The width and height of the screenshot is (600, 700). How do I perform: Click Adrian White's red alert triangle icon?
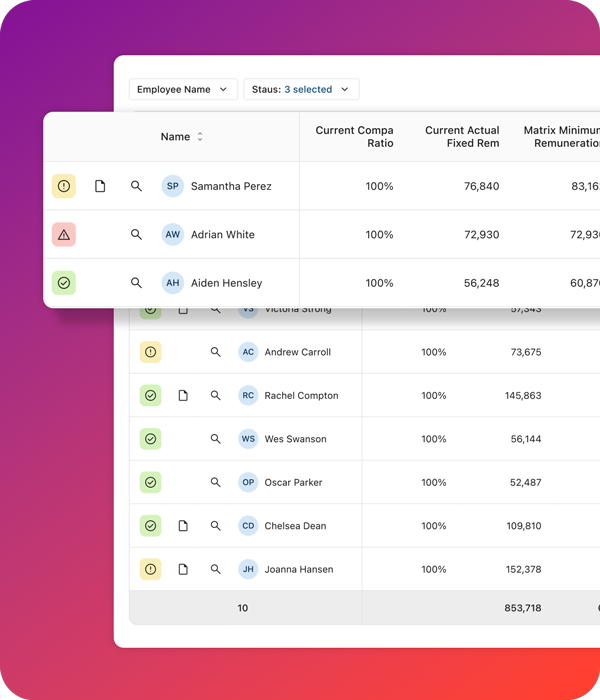64,235
